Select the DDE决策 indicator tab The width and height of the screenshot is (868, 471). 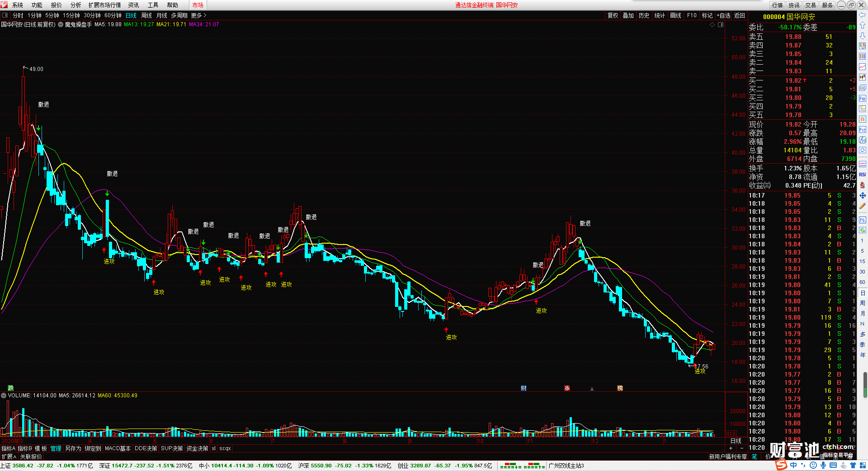click(146, 448)
